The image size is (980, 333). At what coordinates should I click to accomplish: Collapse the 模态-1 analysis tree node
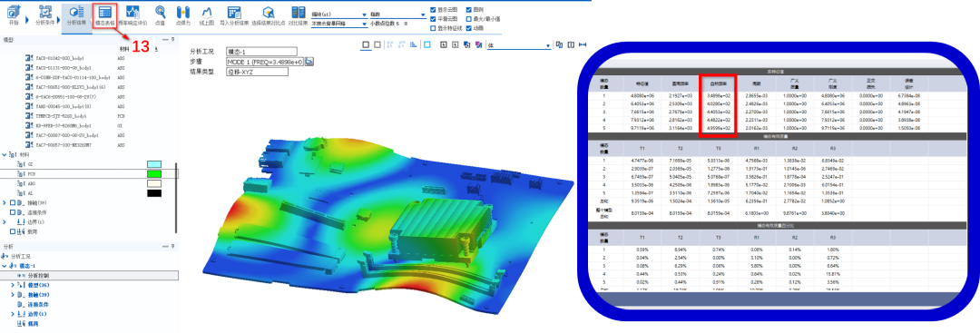[x=5, y=266]
